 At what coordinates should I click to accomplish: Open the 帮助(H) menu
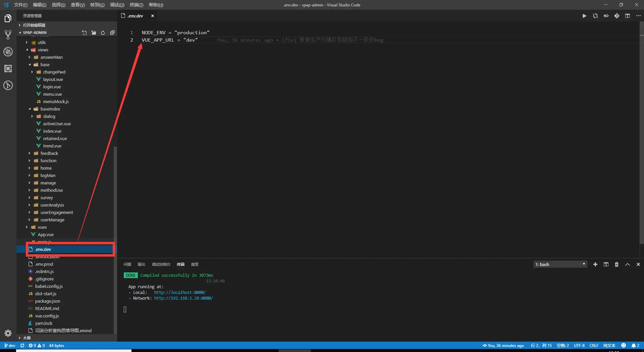coord(156,5)
